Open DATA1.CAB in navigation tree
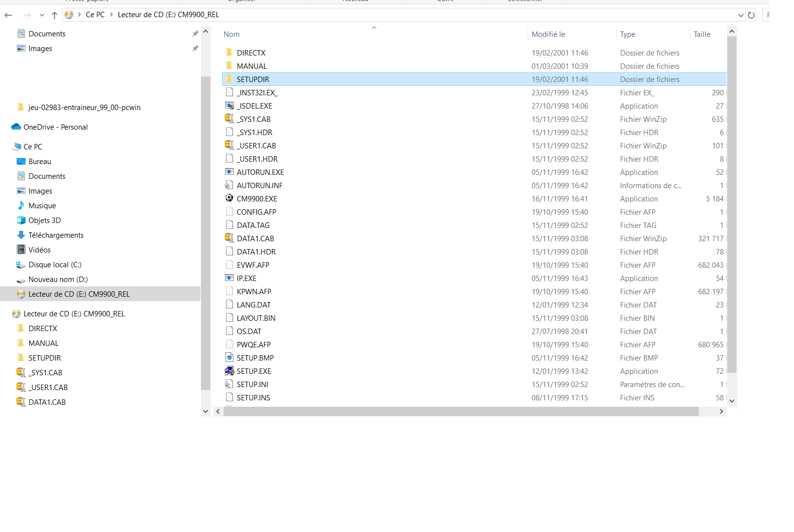794x532 pixels. pos(47,402)
